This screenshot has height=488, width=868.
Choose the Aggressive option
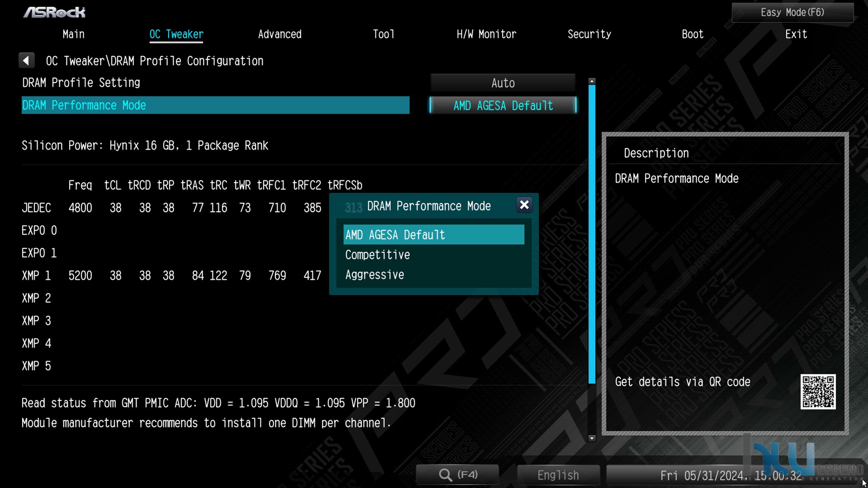pyautogui.click(x=434, y=275)
